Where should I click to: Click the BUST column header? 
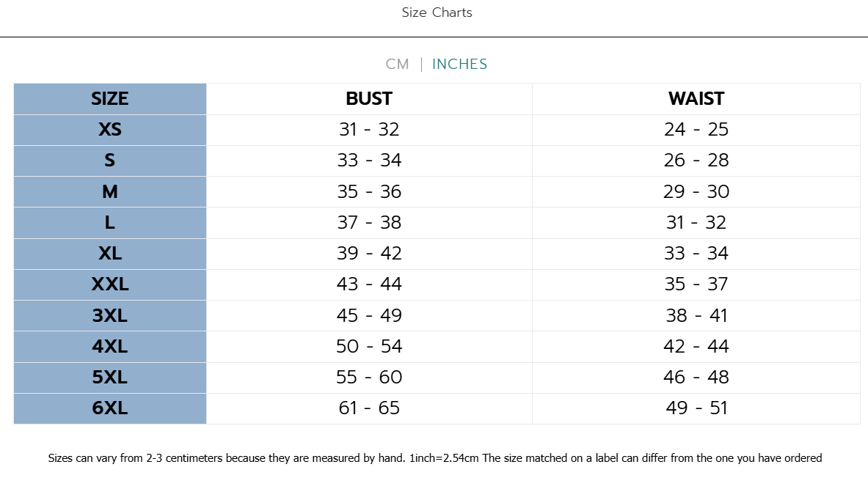(369, 99)
